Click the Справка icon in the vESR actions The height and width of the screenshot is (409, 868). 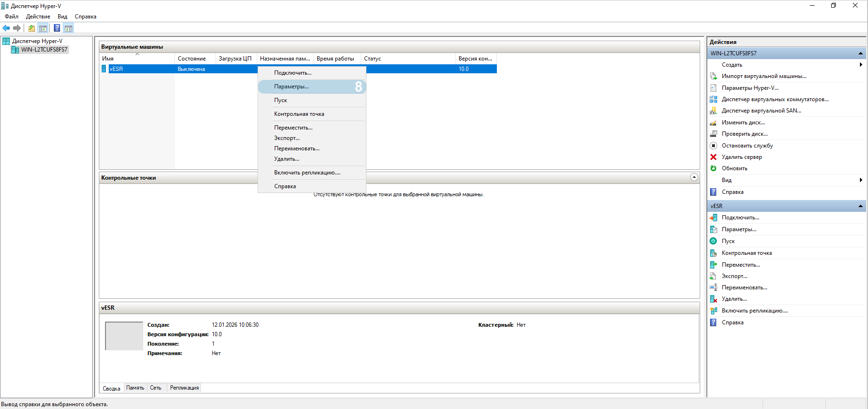(713, 322)
